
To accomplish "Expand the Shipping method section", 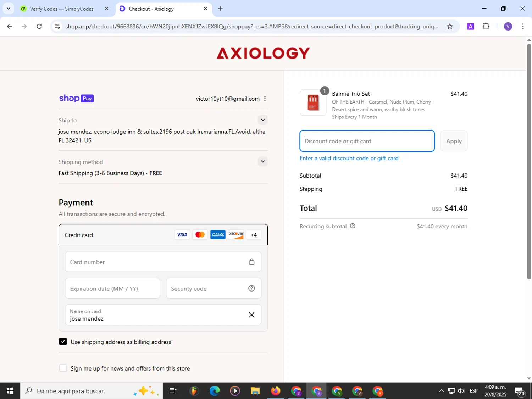I will point(262,161).
